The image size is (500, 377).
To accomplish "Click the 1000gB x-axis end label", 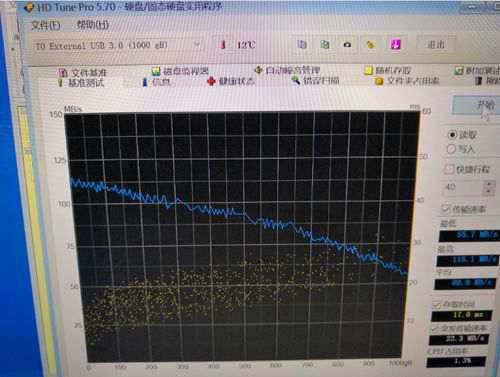I will (400, 363).
